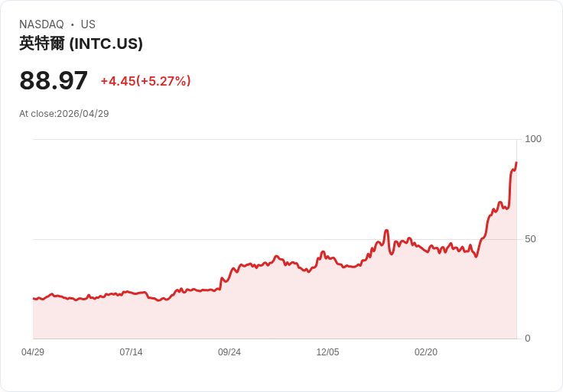Select the 02/20 date on the time axis

[x=426, y=352]
